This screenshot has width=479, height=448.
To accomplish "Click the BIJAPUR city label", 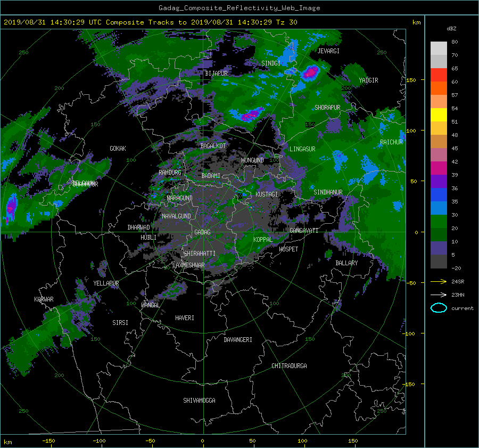I will click(x=216, y=74).
